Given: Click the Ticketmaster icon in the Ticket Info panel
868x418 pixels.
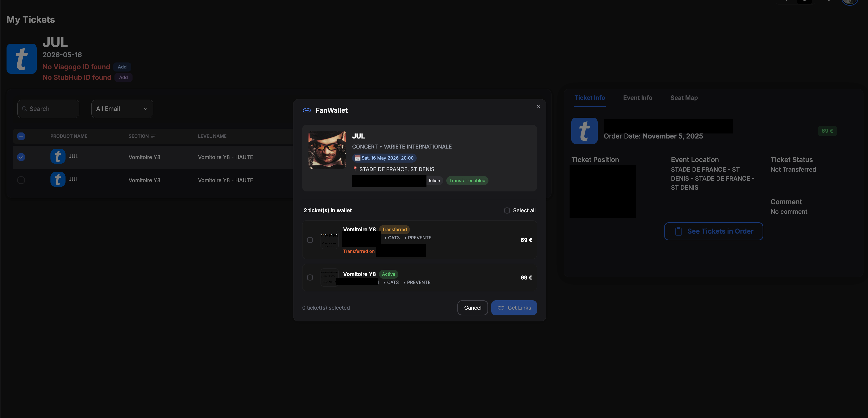Looking at the screenshot, I should (584, 131).
